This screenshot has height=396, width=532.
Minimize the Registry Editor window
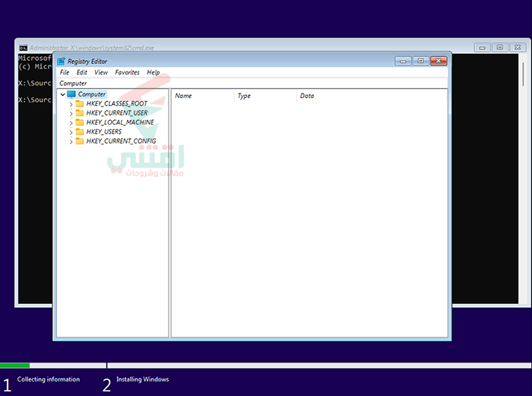click(403, 61)
